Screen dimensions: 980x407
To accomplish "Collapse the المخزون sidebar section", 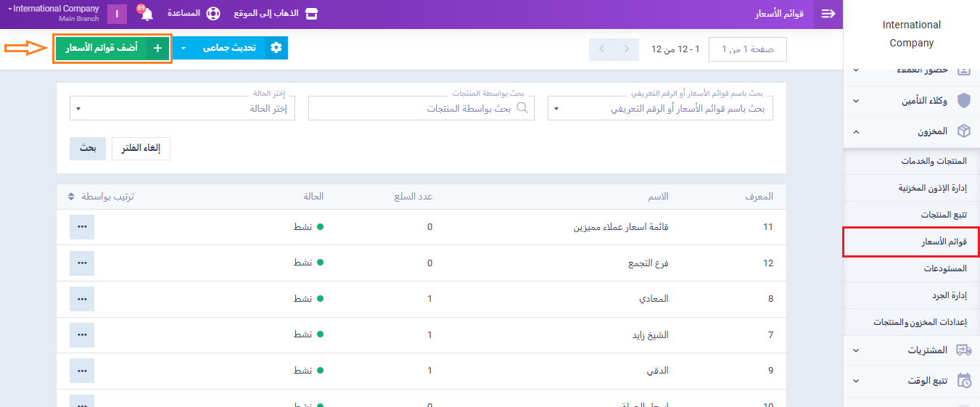I will click(x=856, y=131).
